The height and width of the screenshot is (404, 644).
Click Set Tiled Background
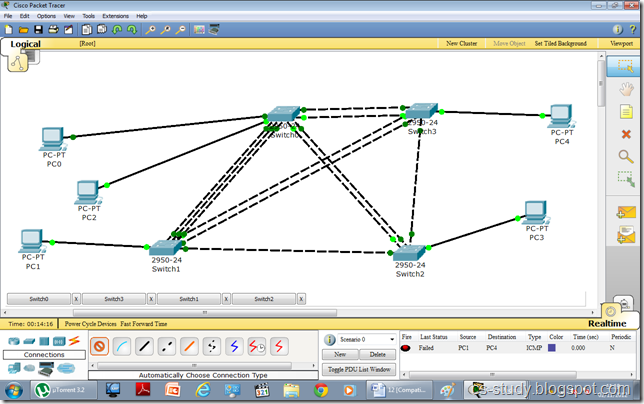(560, 43)
